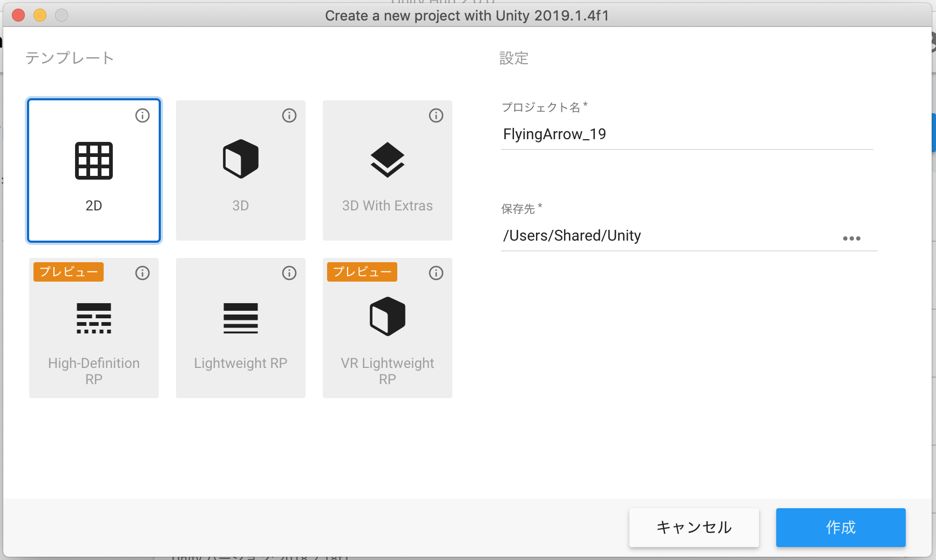Image resolution: width=936 pixels, height=560 pixels.
Task: Choose the 3D With Extras template
Action: pyautogui.click(x=388, y=170)
